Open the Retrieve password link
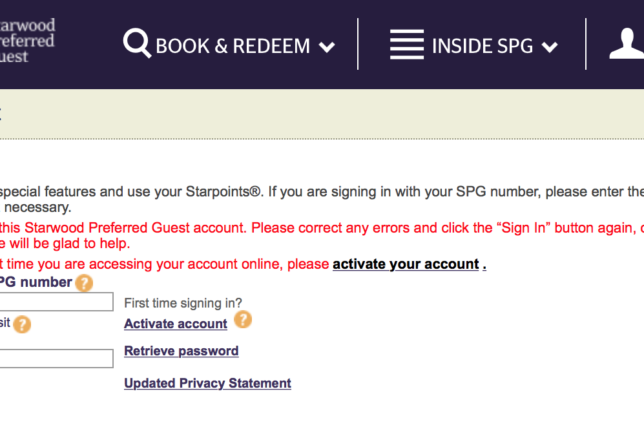644x429 pixels. pyautogui.click(x=181, y=351)
